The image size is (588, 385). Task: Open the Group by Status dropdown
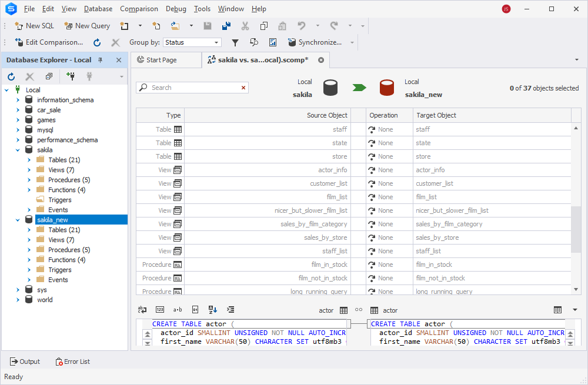point(192,42)
